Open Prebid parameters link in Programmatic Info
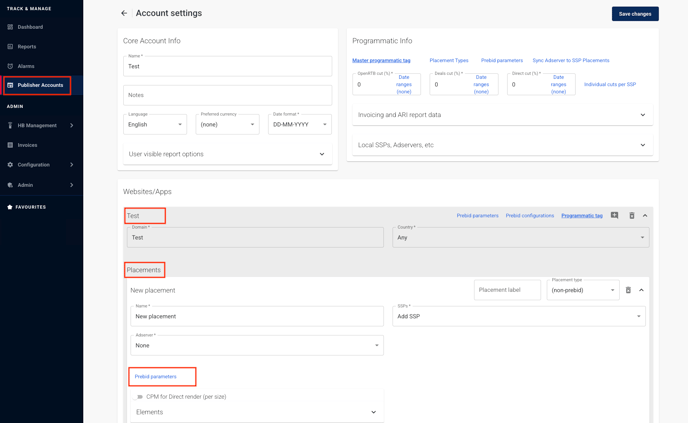Viewport: 688px width, 423px height. (502, 61)
